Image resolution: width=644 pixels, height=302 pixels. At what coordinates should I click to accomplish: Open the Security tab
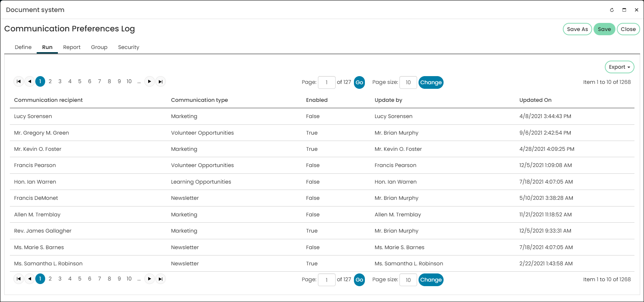[128, 47]
